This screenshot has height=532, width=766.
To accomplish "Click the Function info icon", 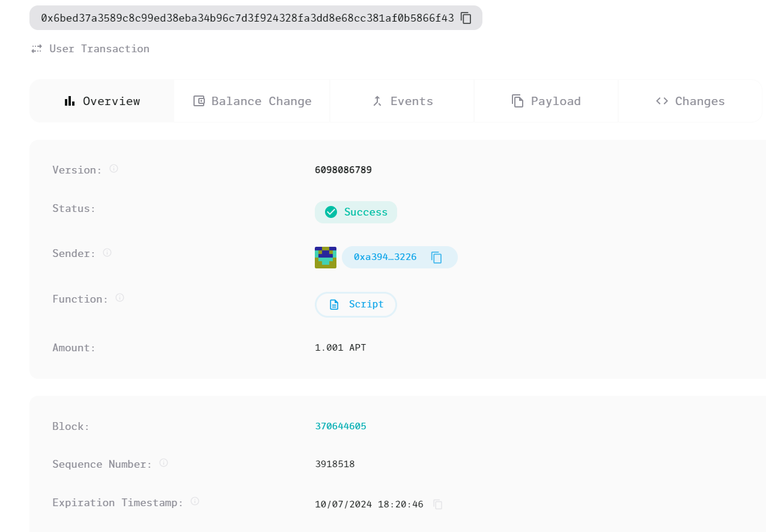I will point(120,298).
